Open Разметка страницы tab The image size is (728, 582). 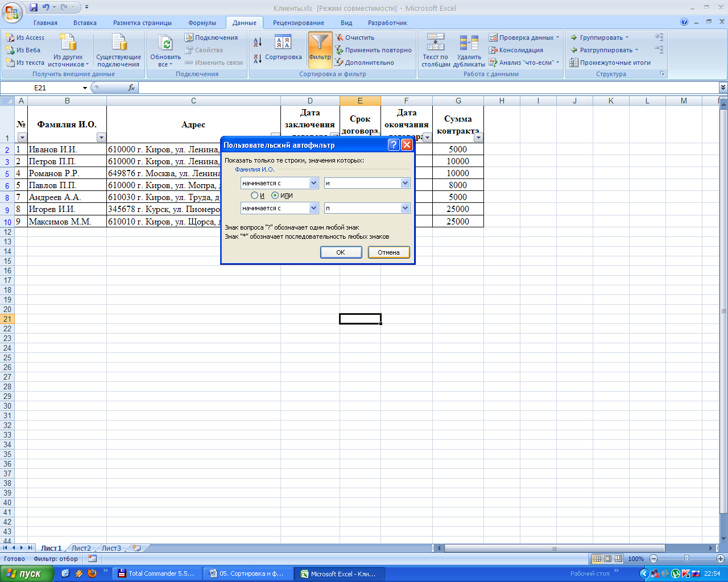(x=142, y=23)
